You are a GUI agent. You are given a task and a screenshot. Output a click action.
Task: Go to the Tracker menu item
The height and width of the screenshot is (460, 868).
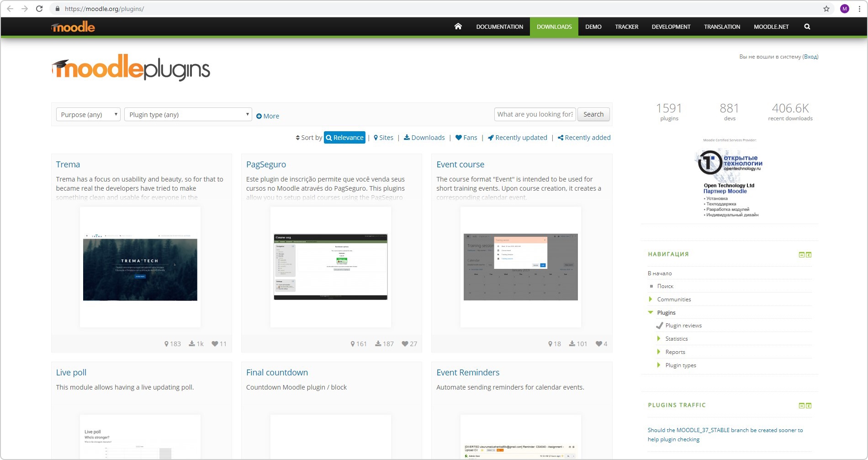point(626,27)
